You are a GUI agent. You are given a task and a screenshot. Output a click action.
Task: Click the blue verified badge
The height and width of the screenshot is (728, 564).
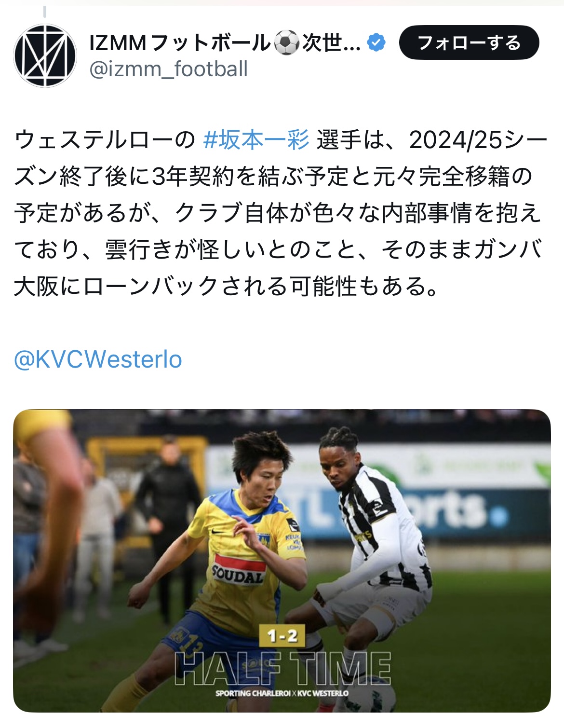376,43
